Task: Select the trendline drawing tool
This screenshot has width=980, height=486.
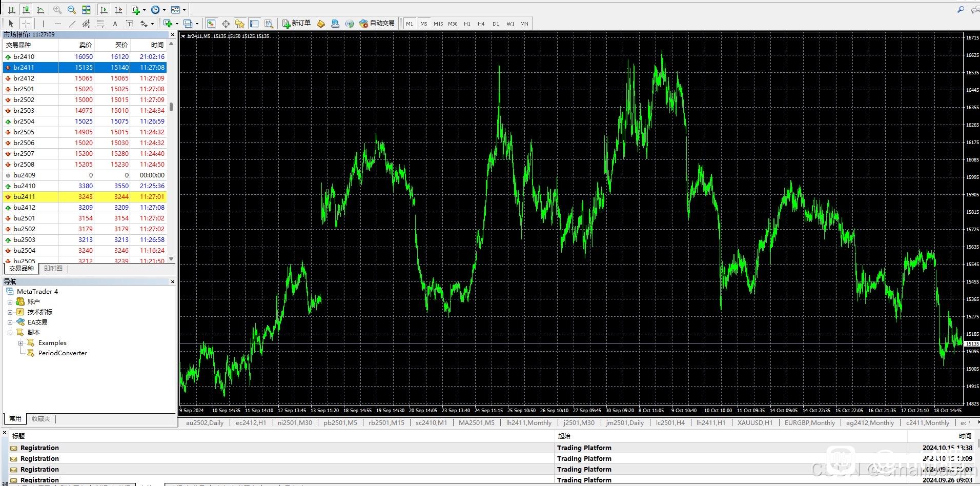Action: [x=72, y=24]
